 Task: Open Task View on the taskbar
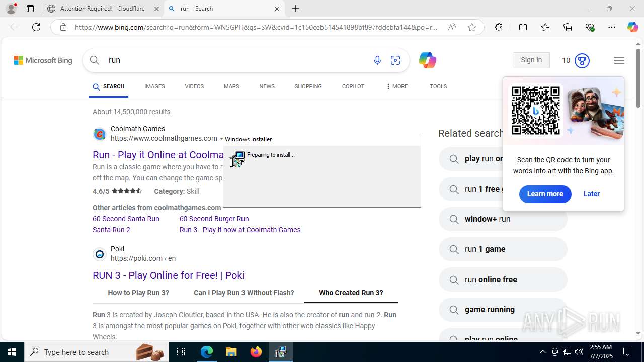coord(181,352)
